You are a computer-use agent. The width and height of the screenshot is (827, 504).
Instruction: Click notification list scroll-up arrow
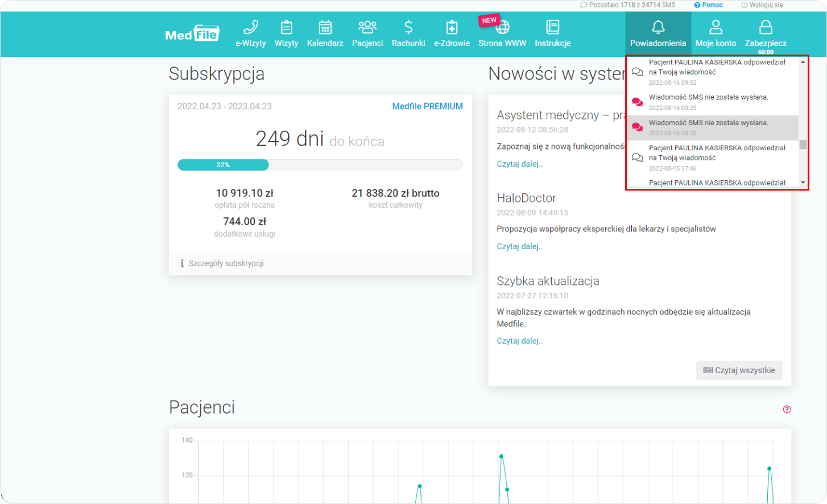[803, 62]
